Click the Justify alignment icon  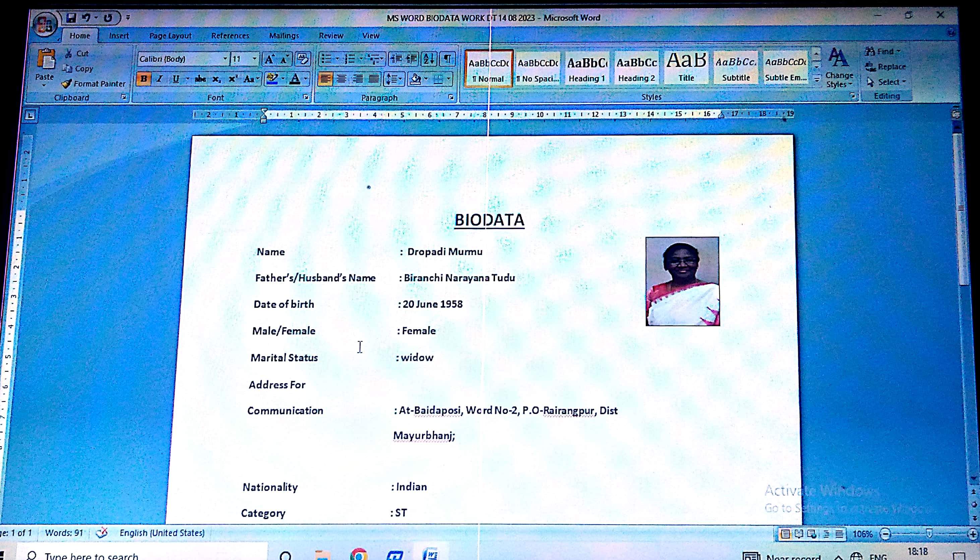(374, 79)
